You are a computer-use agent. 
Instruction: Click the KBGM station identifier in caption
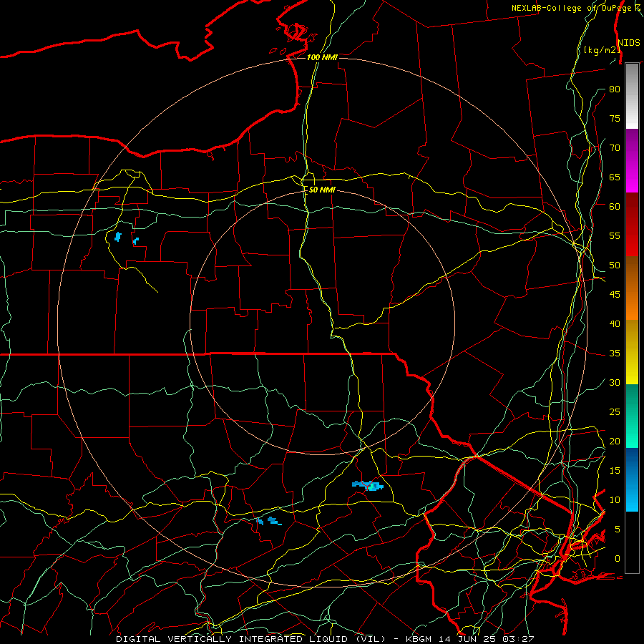(x=420, y=639)
